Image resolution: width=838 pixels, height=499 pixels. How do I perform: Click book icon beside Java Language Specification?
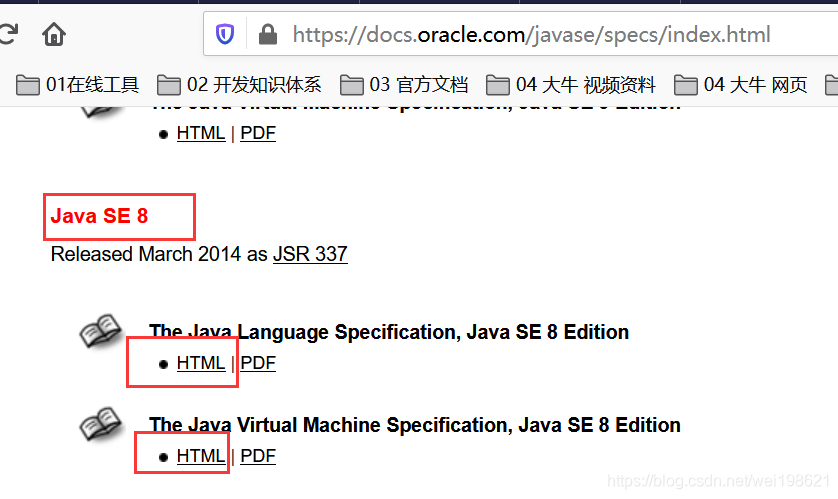point(100,331)
